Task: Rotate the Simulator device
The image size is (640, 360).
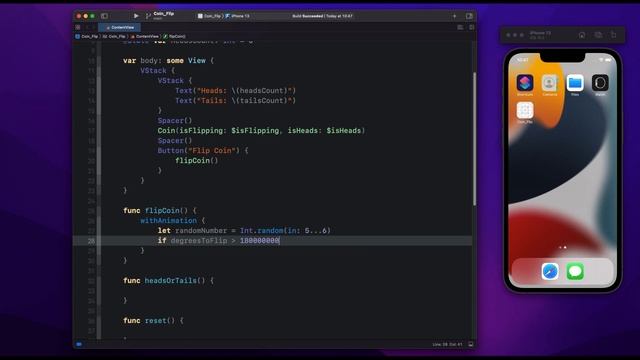Action: pos(613,35)
